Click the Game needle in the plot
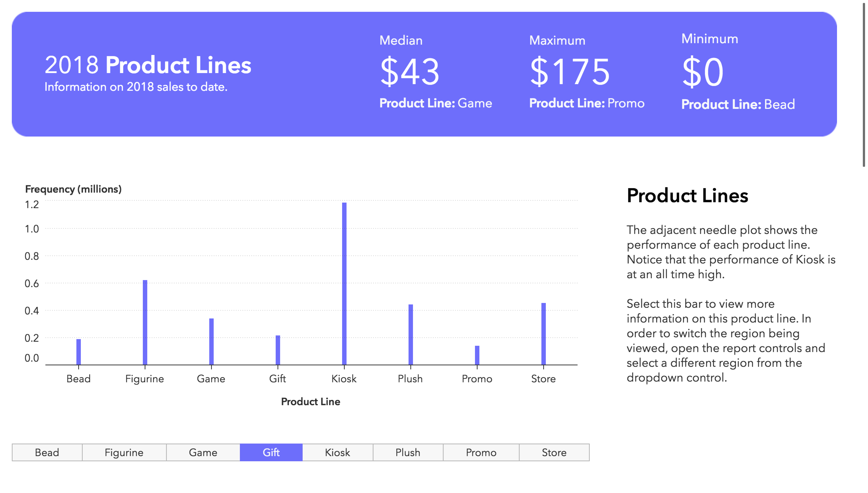The width and height of the screenshot is (868, 493). pyautogui.click(x=211, y=340)
